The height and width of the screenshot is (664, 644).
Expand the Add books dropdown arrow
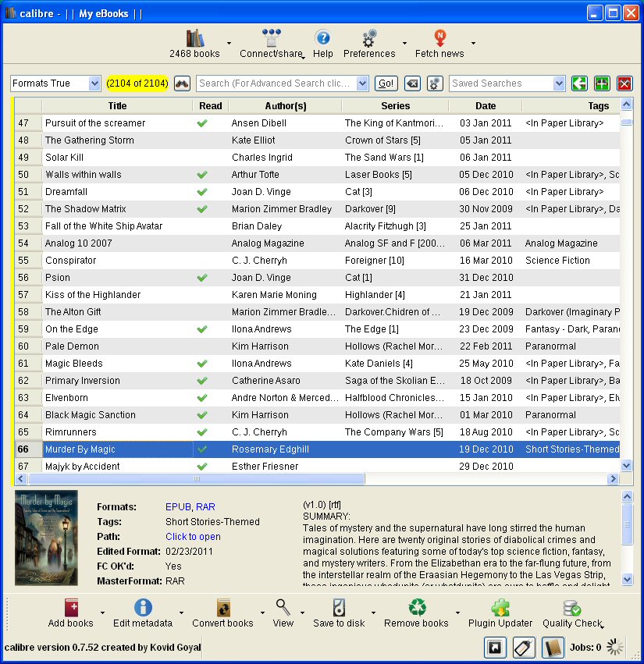coord(102,613)
